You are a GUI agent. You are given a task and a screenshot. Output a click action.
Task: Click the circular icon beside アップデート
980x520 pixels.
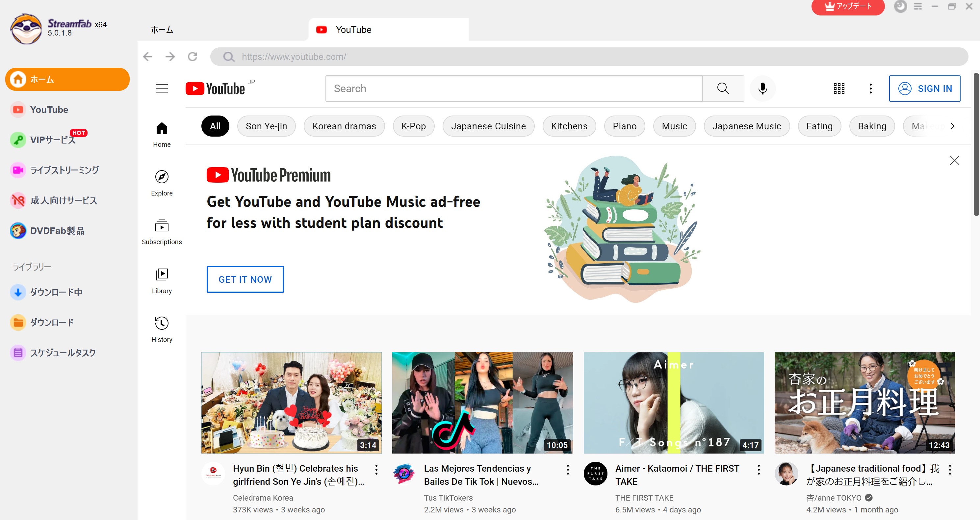900,7
